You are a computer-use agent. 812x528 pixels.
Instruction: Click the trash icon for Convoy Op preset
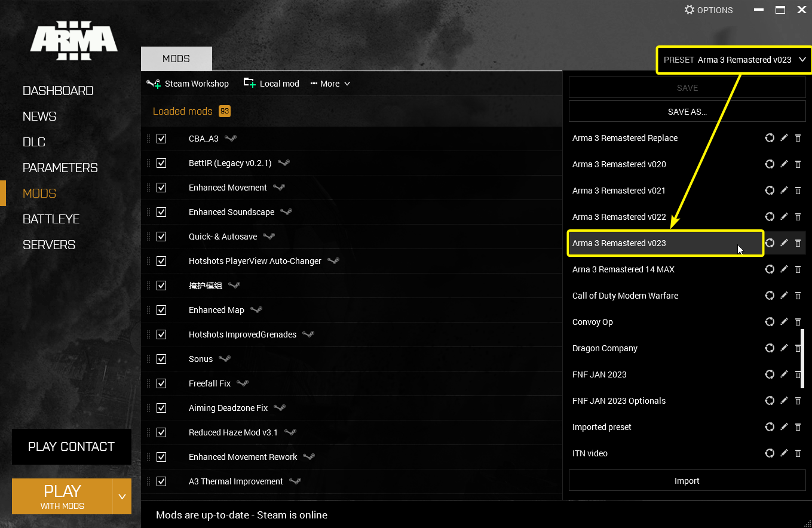click(x=798, y=322)
